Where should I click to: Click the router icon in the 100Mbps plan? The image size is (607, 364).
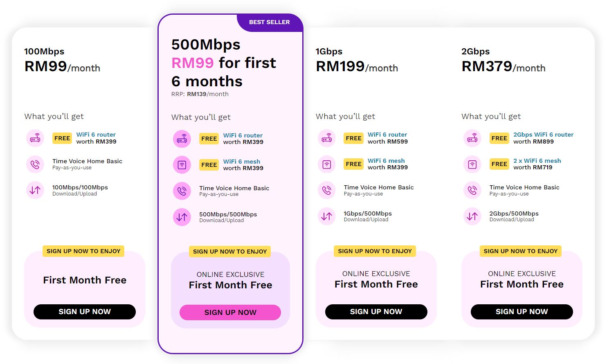point(35,138)
